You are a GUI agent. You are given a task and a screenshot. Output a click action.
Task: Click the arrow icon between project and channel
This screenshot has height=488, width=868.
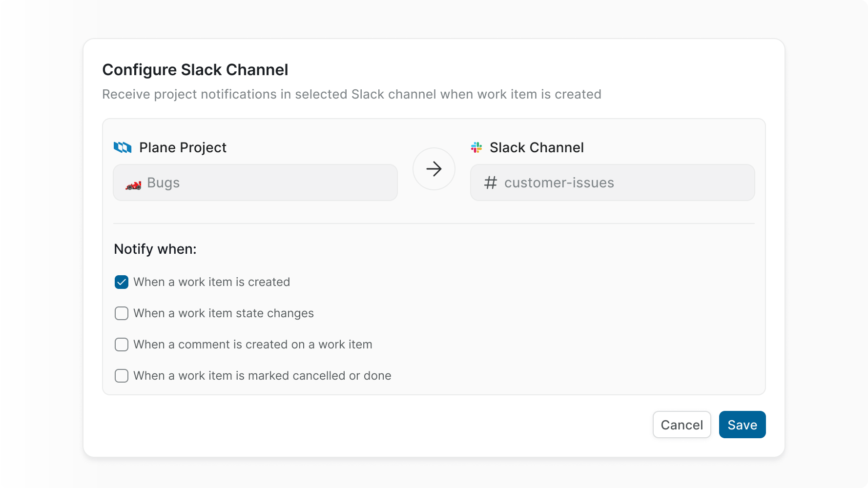(434, 169)
